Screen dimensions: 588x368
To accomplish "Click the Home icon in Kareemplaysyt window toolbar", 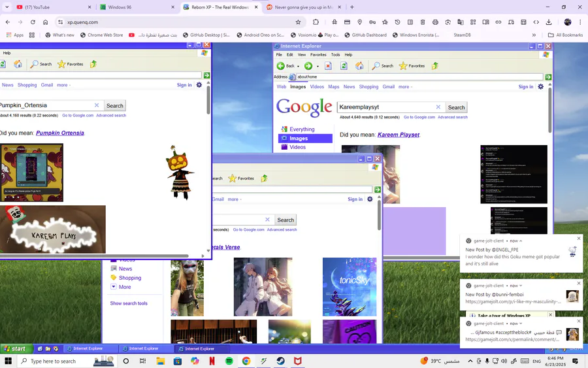I will tap(359, 66).
